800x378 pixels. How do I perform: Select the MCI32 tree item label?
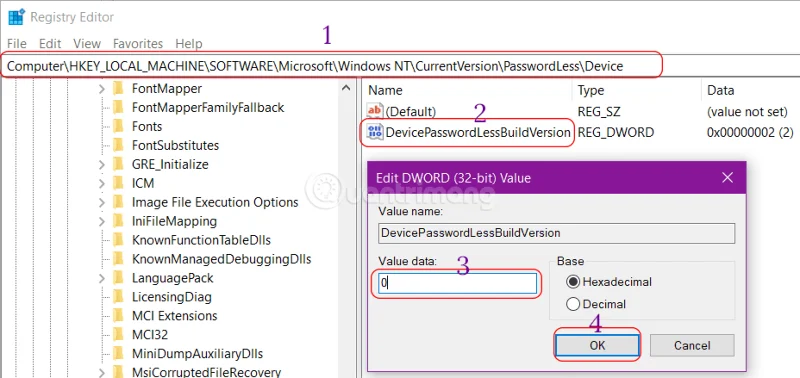[150, 335]
